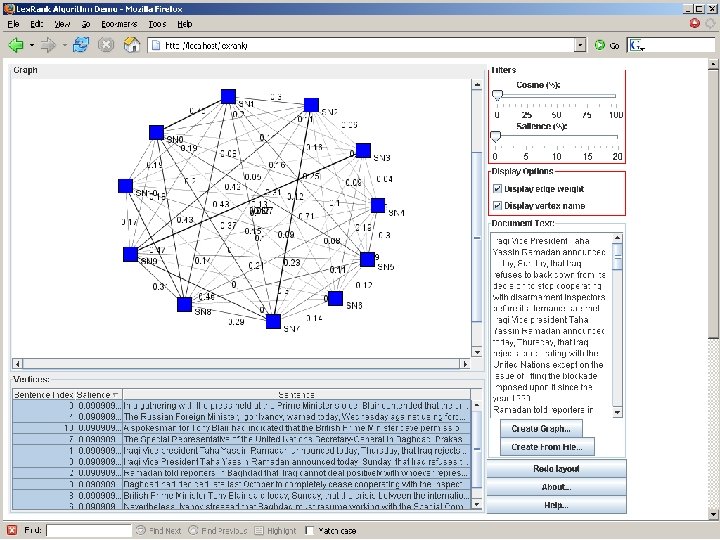Click graph panel horizontal scrollbar right arrow
This screenshot has width=720, height=540.
pos(465,364)
